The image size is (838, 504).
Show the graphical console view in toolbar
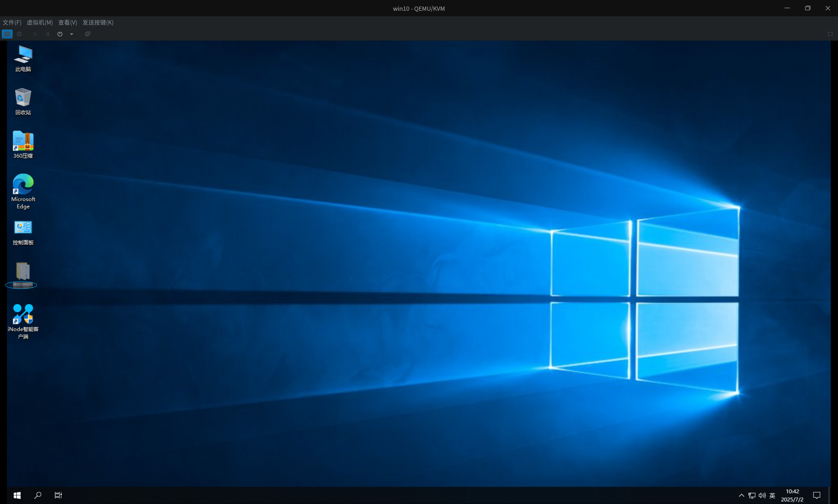7,34
